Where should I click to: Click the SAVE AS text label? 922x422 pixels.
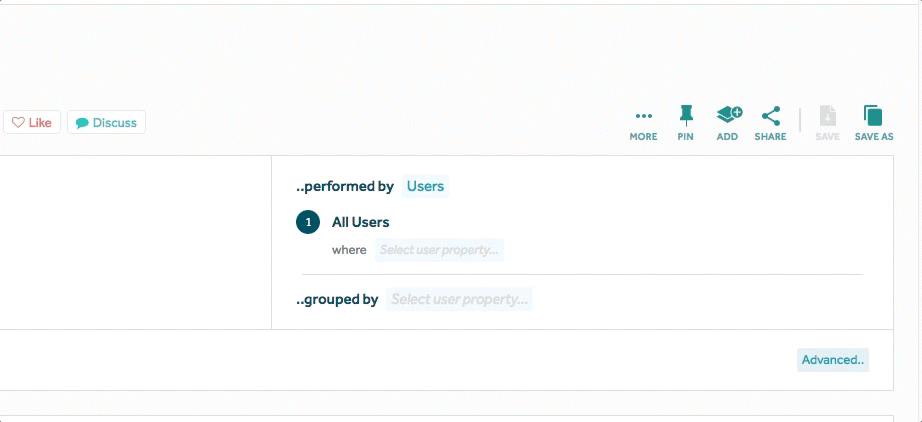(873, 137)
